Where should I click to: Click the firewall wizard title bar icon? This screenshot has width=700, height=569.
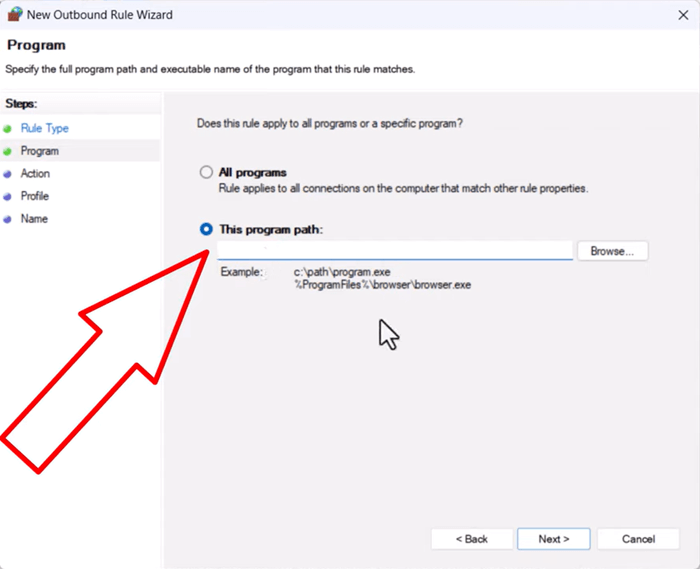pos(15,14)
